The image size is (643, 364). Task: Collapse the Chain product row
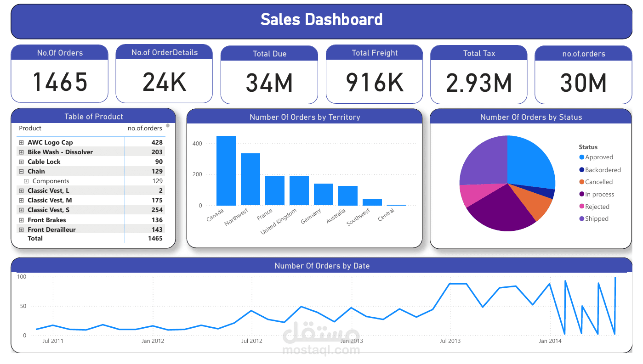tap(21, 172)
